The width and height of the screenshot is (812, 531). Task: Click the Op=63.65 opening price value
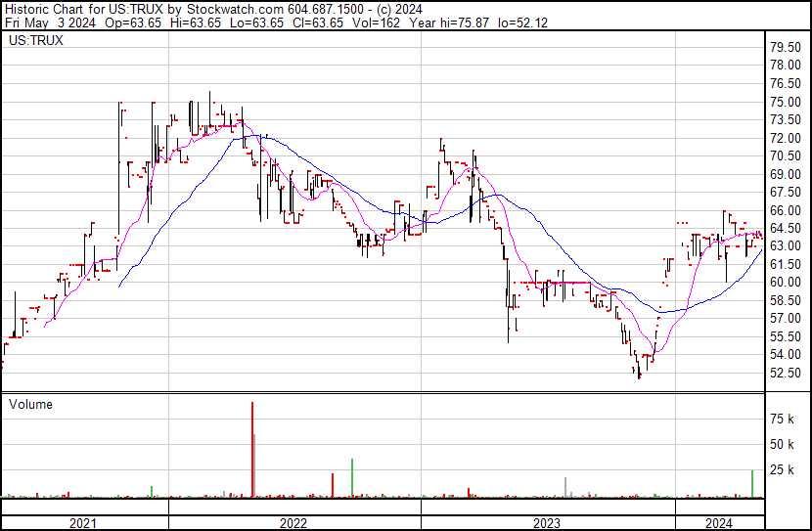click(x=133, y=22)
